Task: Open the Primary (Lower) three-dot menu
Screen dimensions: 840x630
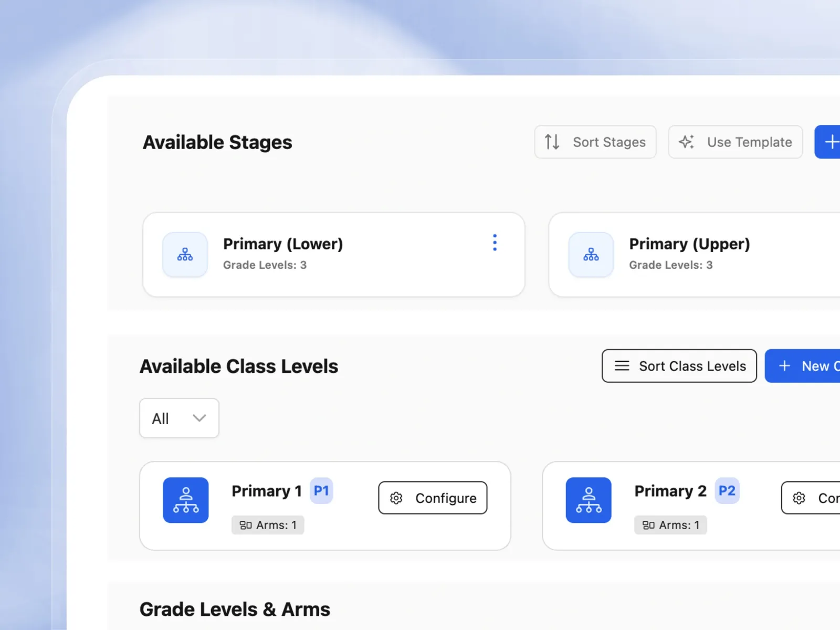Action: 495,243
